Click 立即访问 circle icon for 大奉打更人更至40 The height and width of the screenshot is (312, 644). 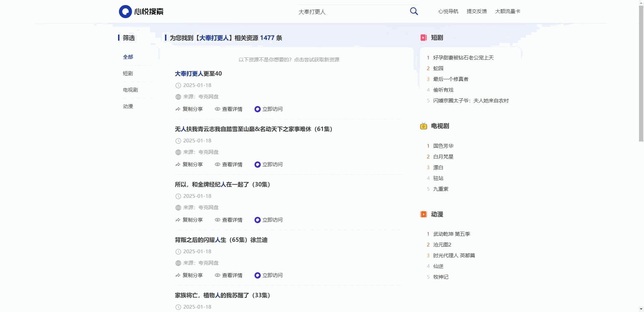(x=257, y=109)
